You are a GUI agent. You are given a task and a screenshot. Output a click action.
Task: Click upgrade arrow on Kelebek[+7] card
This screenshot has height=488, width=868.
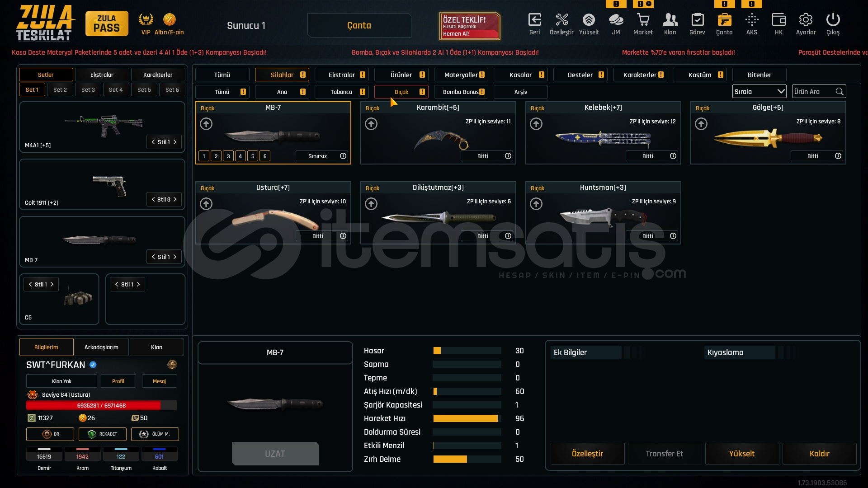(x=536, y=124)
